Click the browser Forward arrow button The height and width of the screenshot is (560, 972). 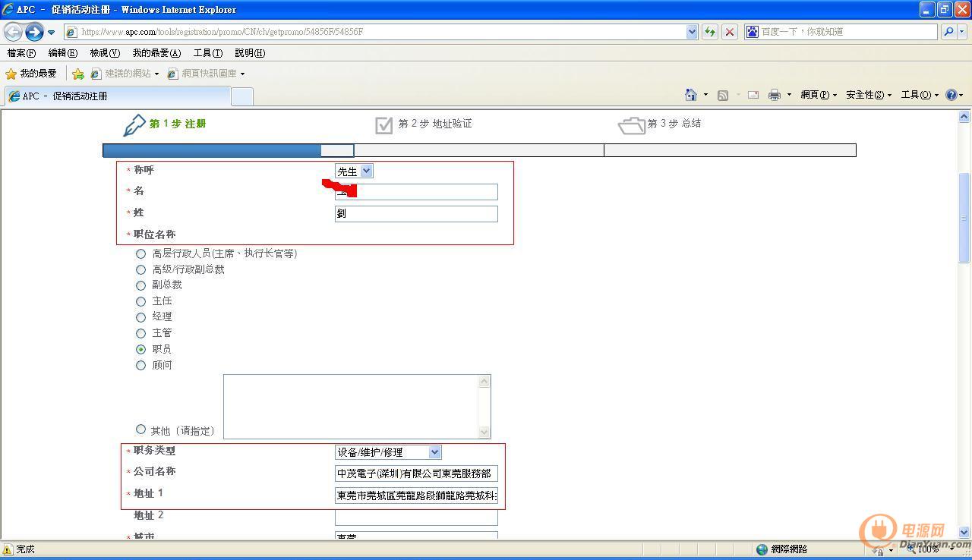click(34, 32)
